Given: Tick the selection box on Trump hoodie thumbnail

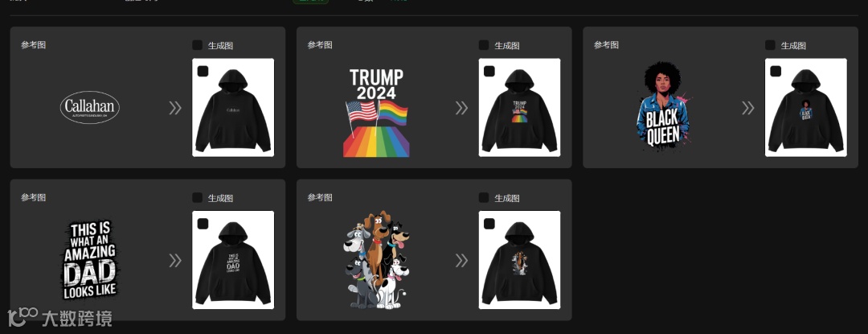Looking at the screenshot, I should point(489,71).
